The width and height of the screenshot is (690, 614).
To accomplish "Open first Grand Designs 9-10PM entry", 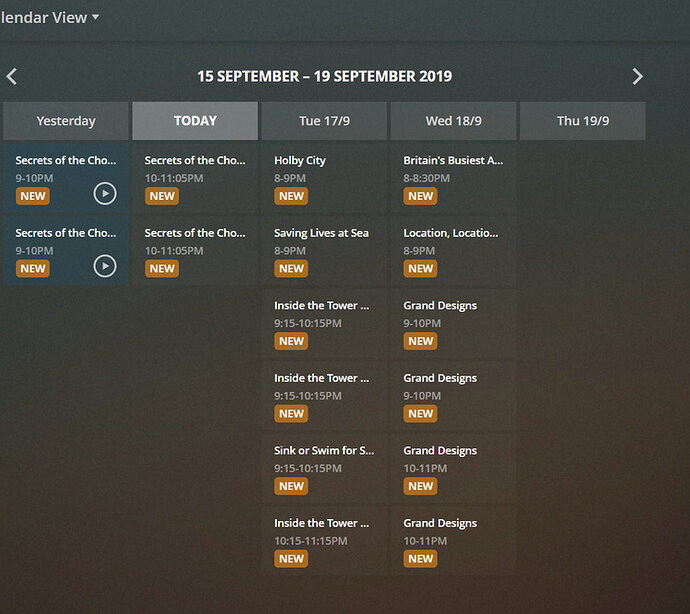I will [x=440, y=306].
